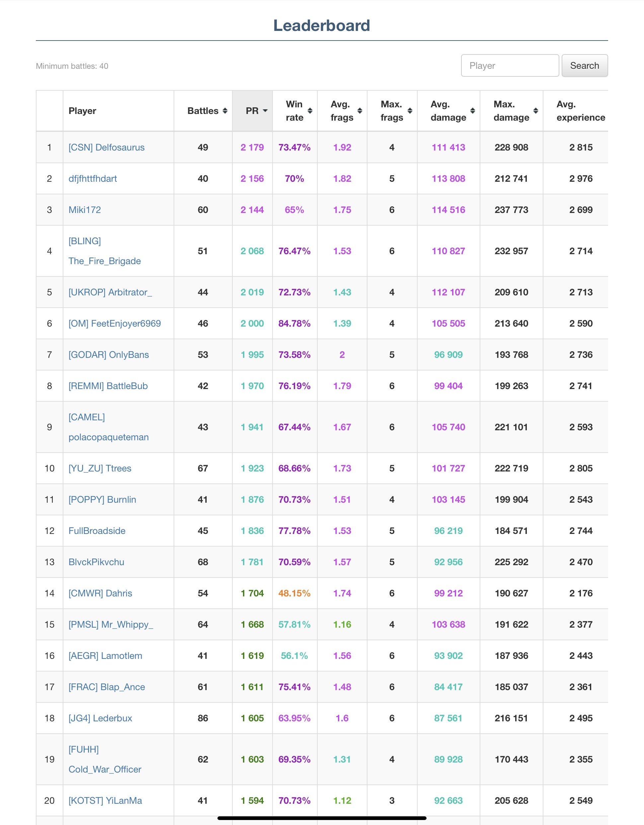Open the FullBroadside player profile
644x825 pixels.
pyautogui.click(x=97, y=531)
